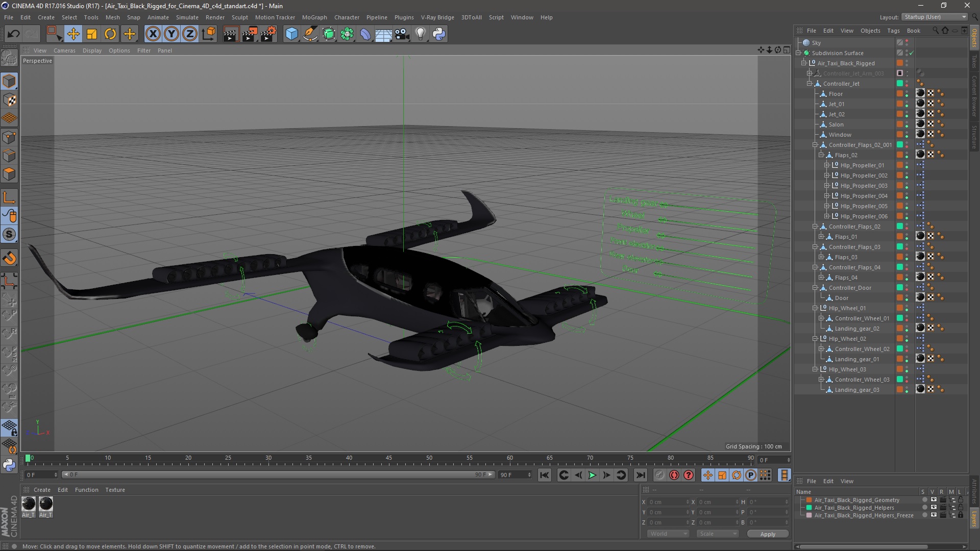Screen dimensions: 980x551
Task: Open the spline Pen tool
Action: (310, 34)
